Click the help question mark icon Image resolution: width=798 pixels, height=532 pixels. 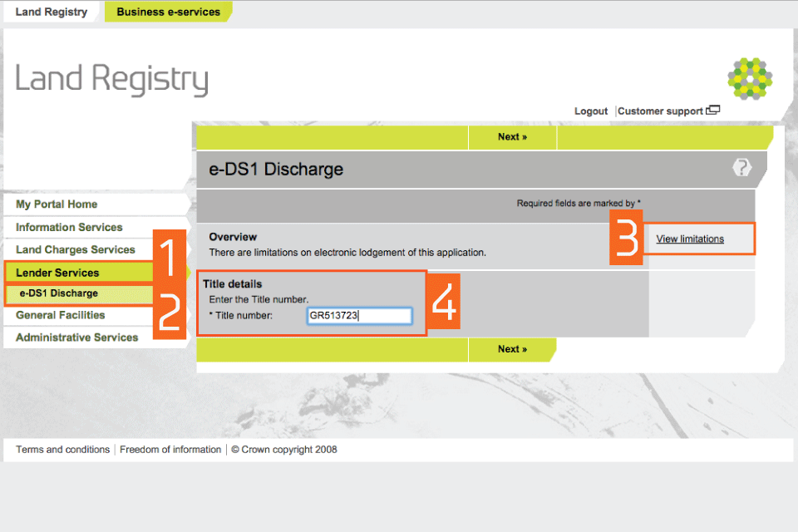click(741, 168)
